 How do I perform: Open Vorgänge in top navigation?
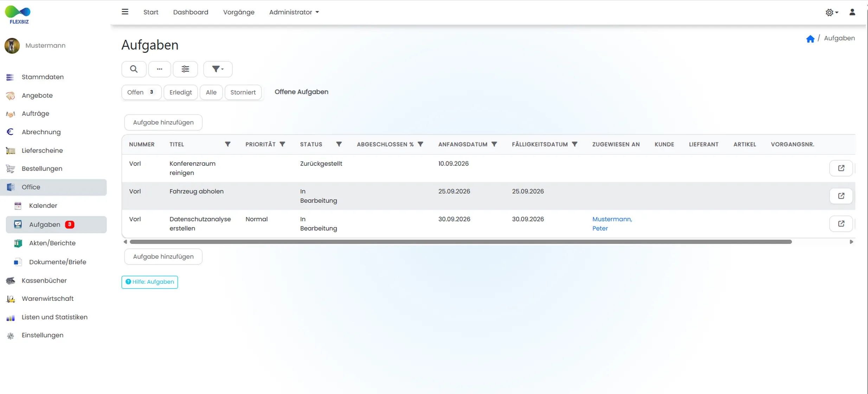pyautogui.click(x=239, y=12)
